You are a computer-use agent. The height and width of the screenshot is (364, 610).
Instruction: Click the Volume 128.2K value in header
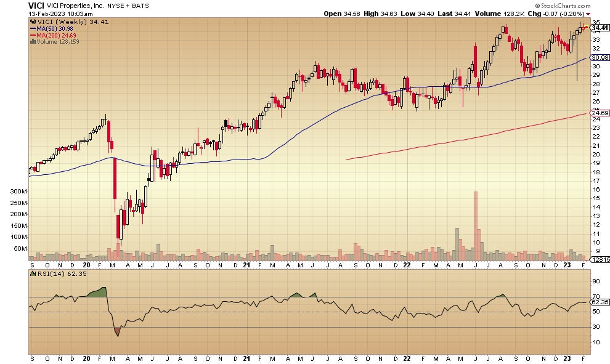pyautogui.click(x=500, y=14)
